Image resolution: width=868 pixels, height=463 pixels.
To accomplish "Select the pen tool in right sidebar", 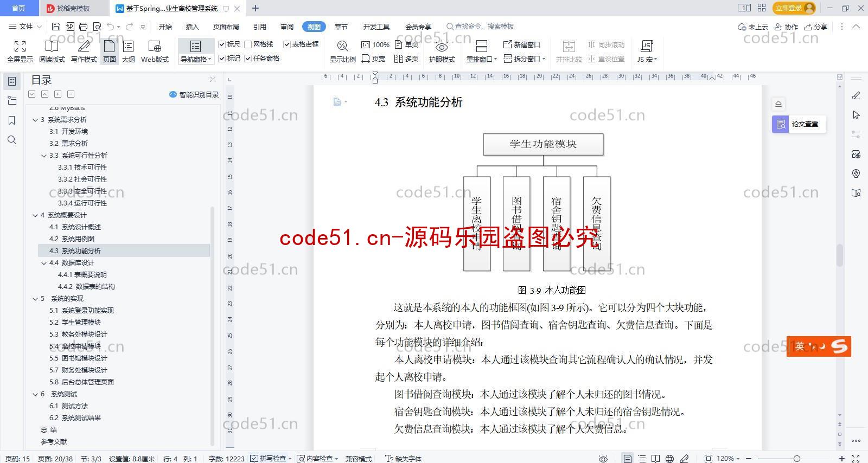I will [x=856, y=95].
